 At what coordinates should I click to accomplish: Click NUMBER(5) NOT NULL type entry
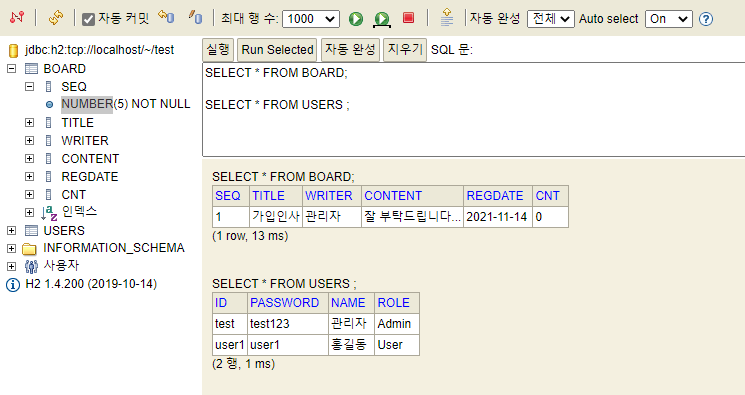coord(126,104)
